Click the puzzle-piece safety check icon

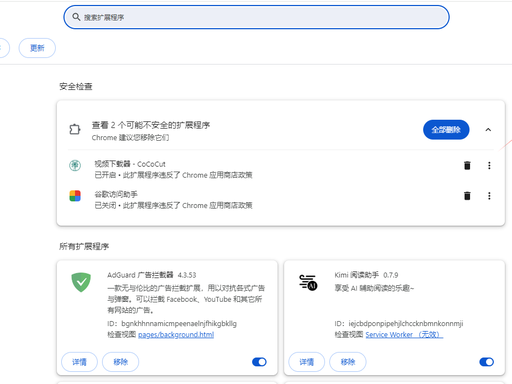click(75, 129)
